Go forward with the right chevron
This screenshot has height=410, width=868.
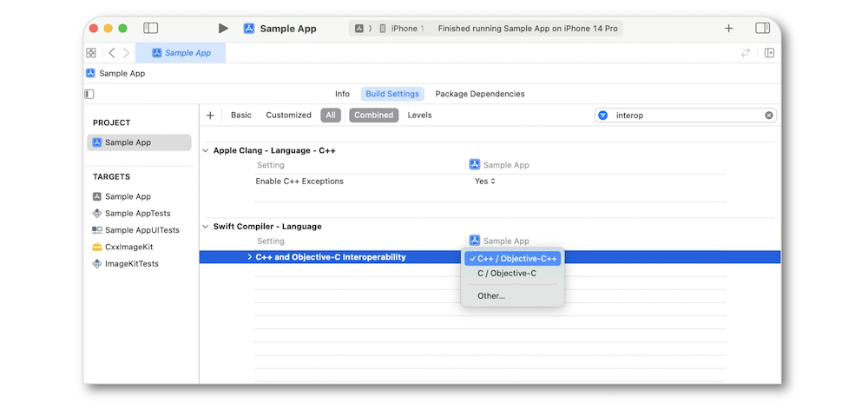coord(126,53)
